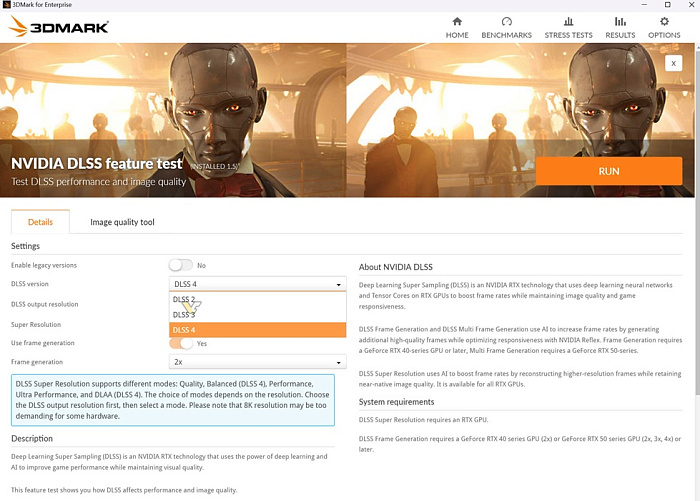Choose DLSS 4 from the list
This screenshot has width=700, height=501.
[x=258, y=330]
